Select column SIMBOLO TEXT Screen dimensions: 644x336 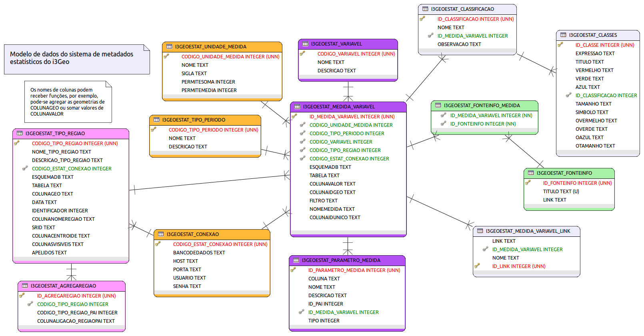point(592,112)
